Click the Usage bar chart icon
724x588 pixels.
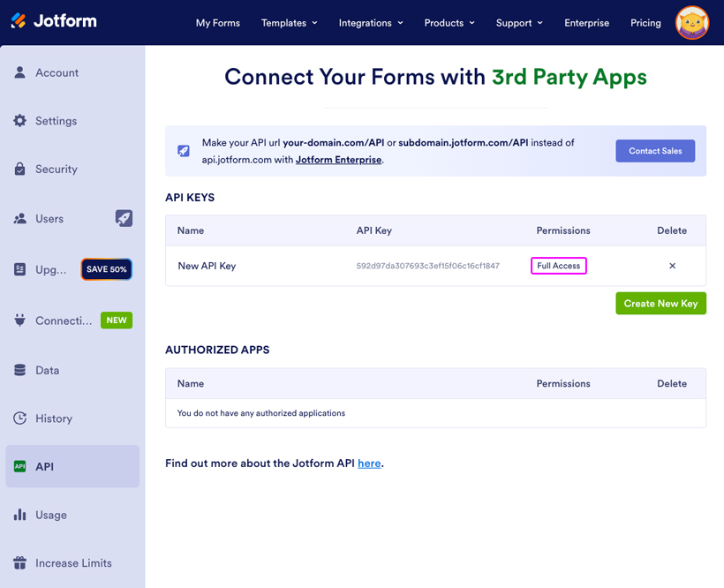(x=19, y=515)
